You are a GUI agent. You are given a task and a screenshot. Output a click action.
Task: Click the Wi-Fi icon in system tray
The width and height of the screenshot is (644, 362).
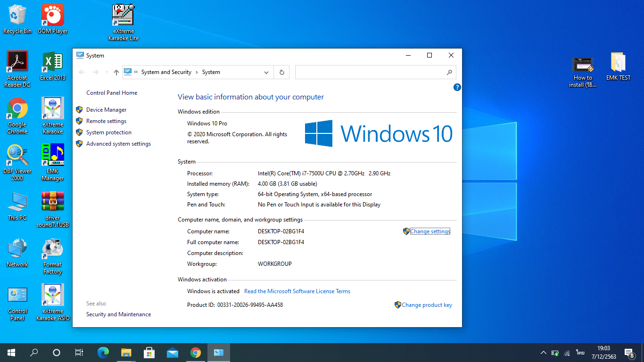(x=567, y=353)
